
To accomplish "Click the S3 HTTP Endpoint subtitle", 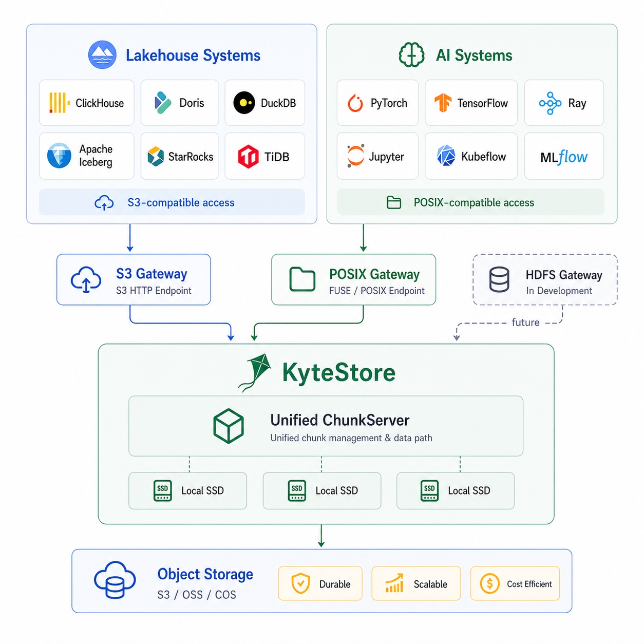I will pos(154,291).
